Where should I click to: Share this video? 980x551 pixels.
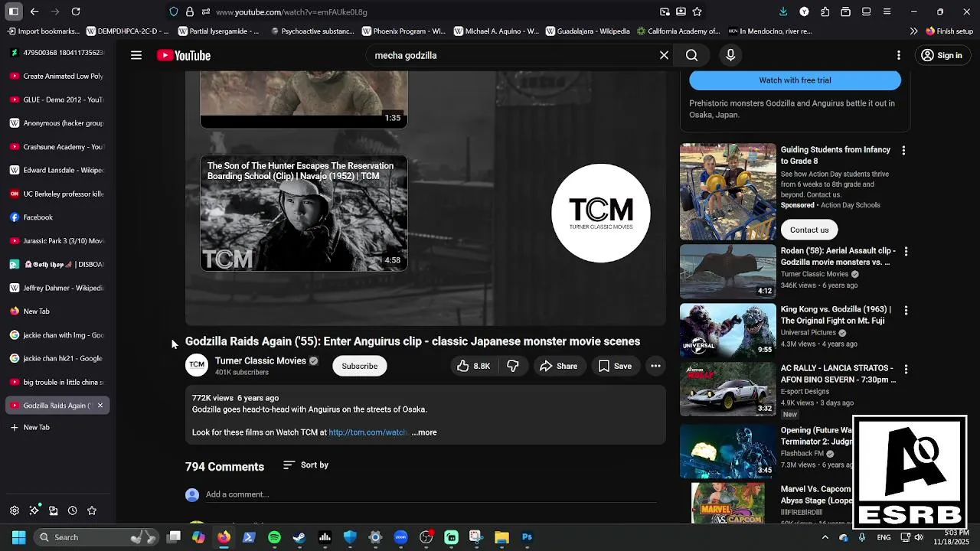point(558,366)
